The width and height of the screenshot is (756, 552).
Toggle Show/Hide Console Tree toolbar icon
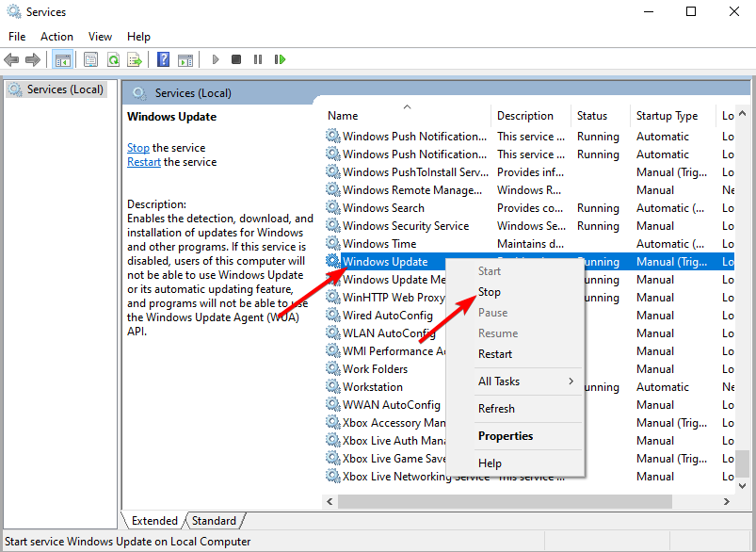pos(63,60)
